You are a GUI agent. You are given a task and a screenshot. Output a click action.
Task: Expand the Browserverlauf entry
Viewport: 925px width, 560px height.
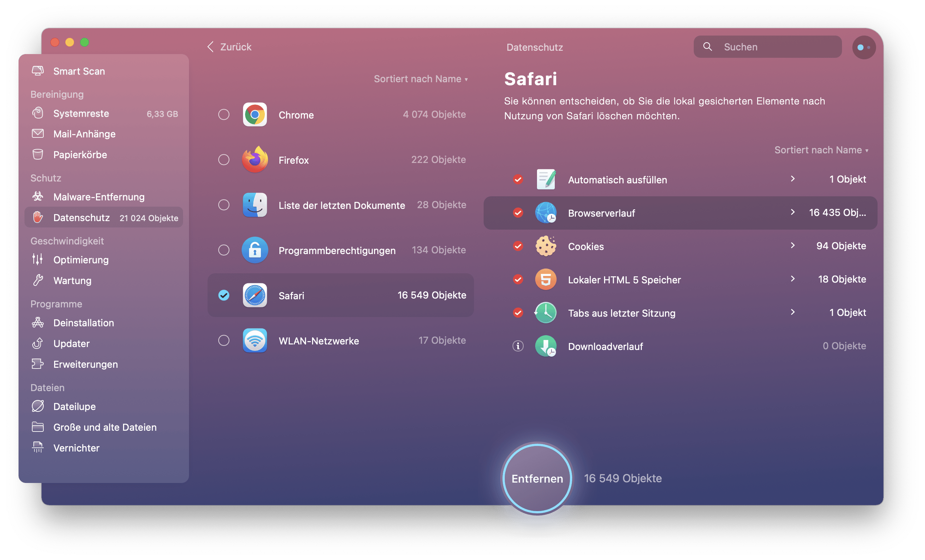(x=791, y=213)
